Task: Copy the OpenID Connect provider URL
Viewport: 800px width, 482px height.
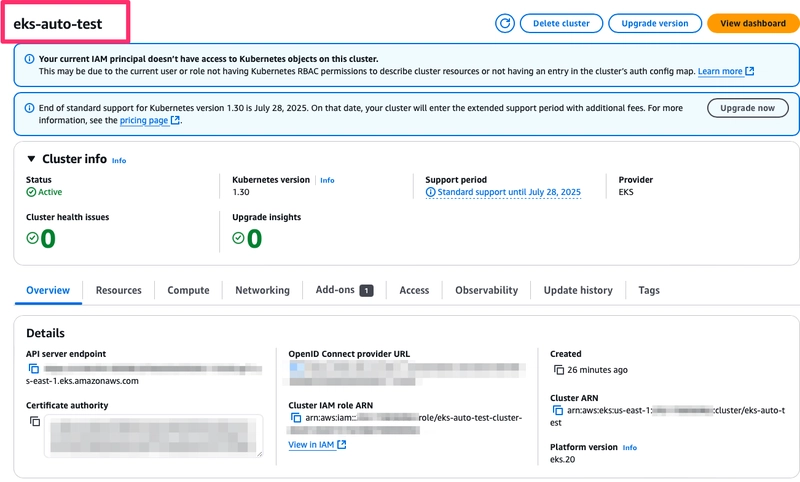Action: (x=295, y=369)
